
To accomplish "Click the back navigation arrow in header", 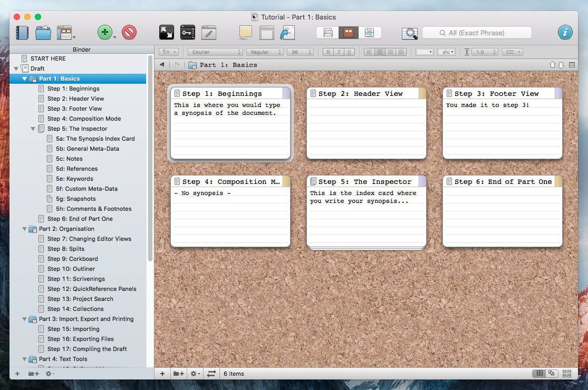I will tap(162, 65).
